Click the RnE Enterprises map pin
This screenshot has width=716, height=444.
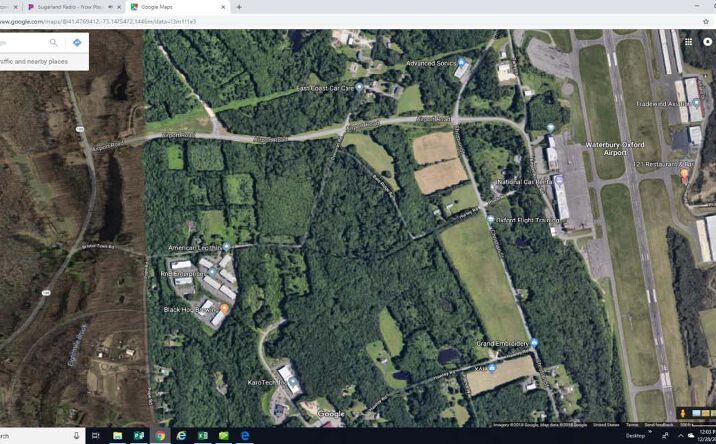click(x=212, y=273)
